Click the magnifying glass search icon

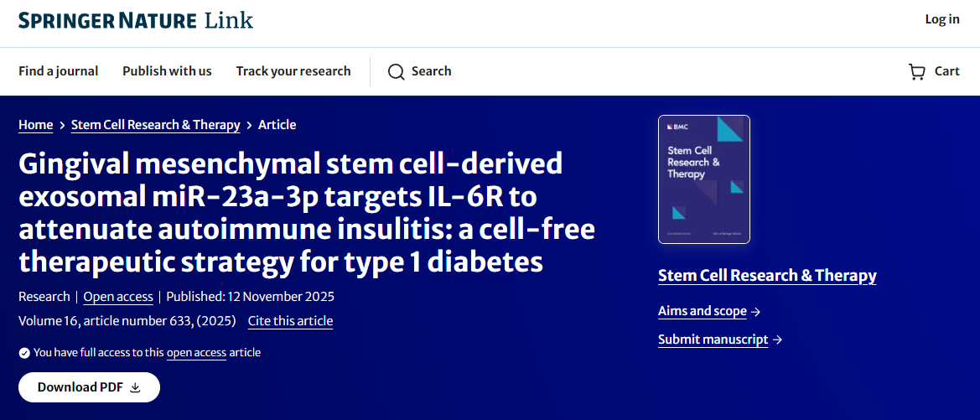pyautogui.click(x=396, y=72)
